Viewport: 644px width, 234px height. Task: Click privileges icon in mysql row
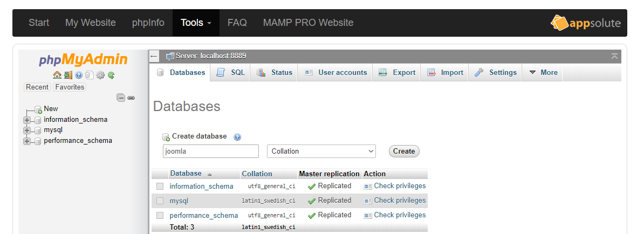[368, 201]
